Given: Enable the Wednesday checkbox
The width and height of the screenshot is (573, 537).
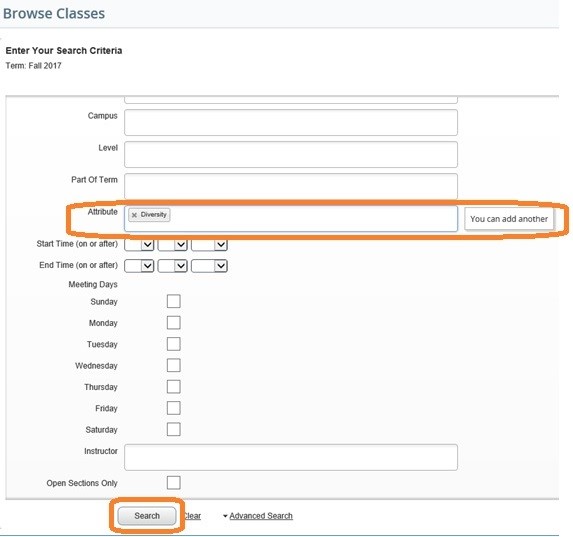Looking at the screenshot, I should coord(174,365).
